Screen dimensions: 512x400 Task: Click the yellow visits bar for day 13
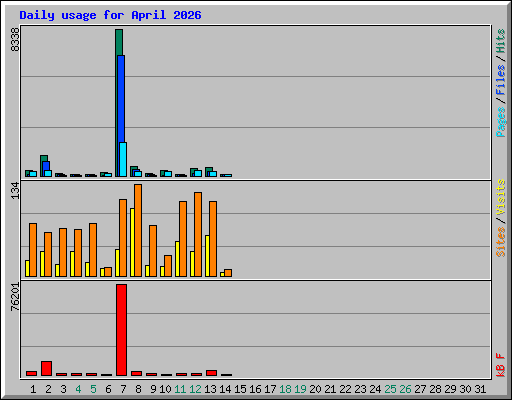pos(207,256)
